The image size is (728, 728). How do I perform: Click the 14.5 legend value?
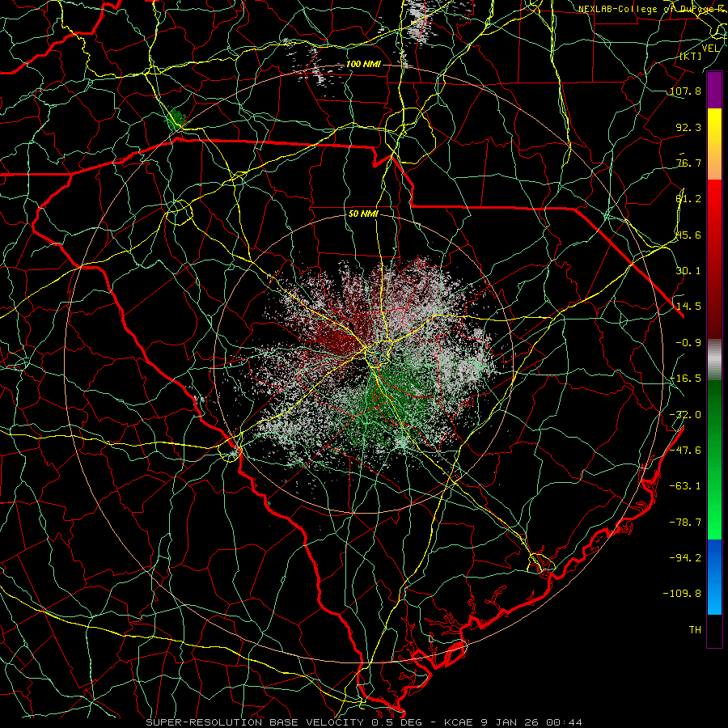tap(688, 306)
